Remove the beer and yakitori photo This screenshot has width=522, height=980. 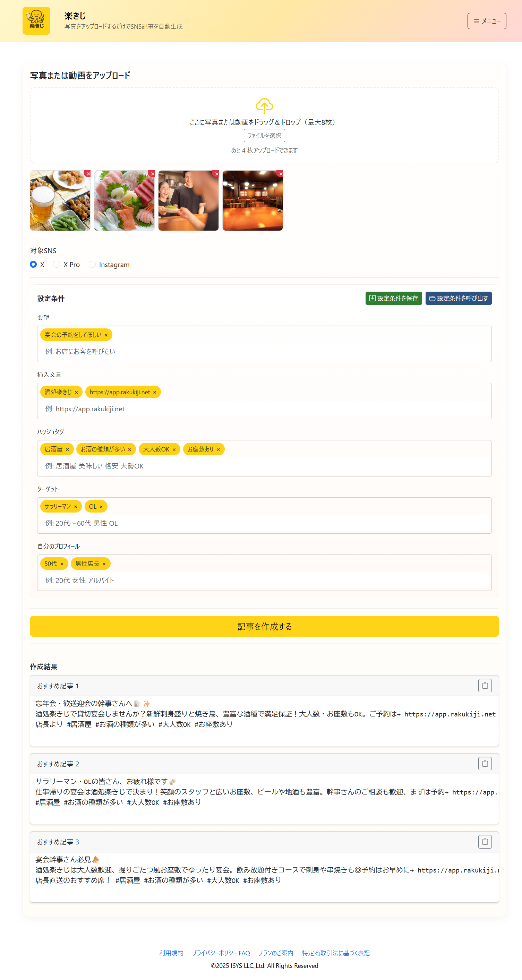[x=88, y=174]
